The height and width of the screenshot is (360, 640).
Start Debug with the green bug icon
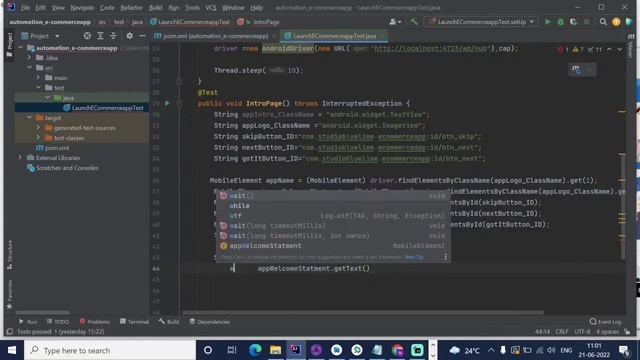point(560,22)
